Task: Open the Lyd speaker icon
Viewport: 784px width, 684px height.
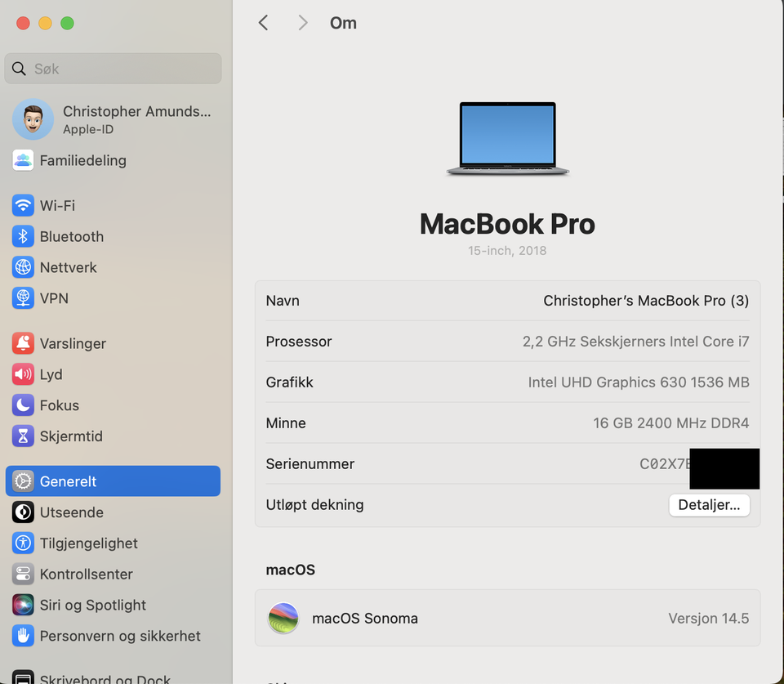Action: click(x=23, y=374)
